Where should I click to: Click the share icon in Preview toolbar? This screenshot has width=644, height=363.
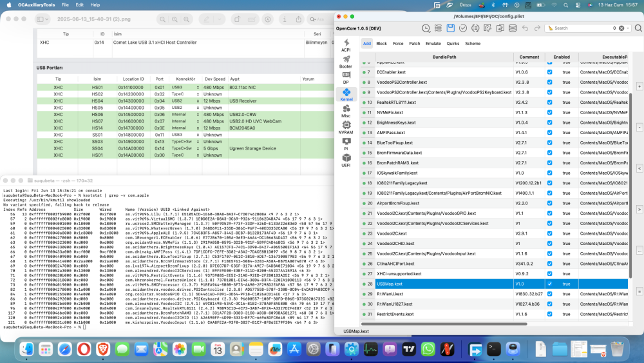click(x=299, y=19)
